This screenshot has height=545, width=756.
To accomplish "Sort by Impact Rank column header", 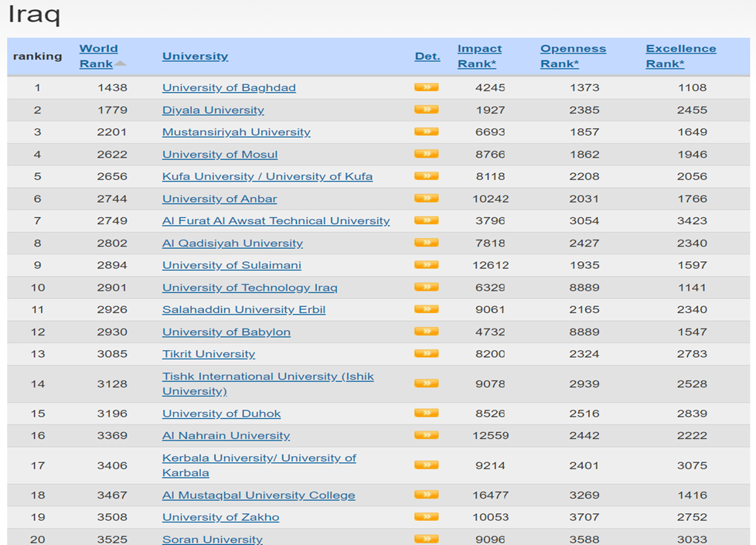I will coord(479,56).
